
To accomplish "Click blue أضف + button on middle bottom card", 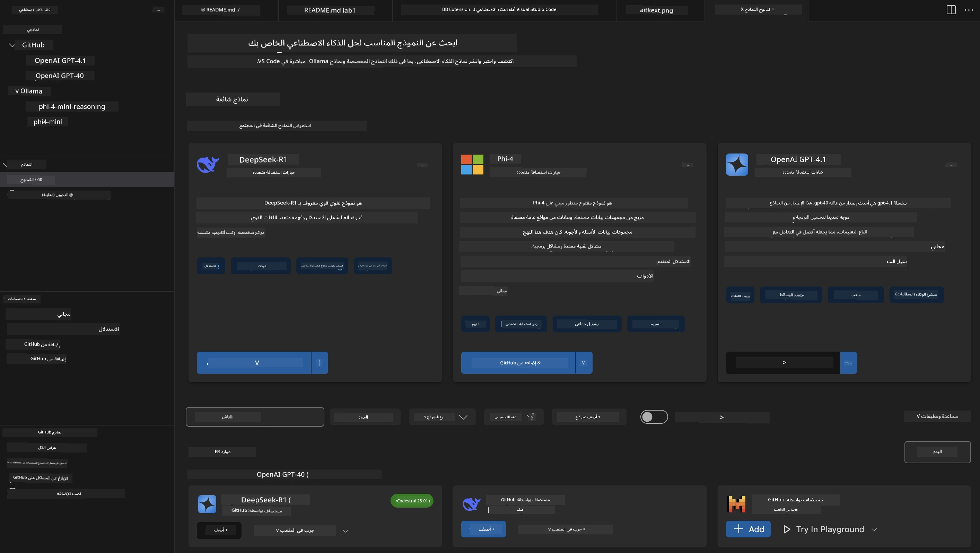I will 483,529.
